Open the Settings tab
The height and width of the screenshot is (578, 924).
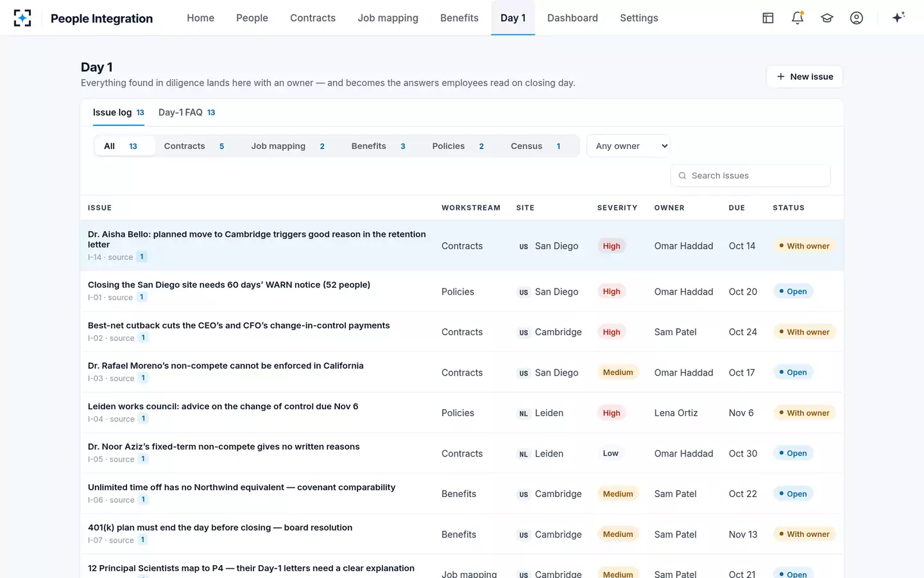pos(639,18)
